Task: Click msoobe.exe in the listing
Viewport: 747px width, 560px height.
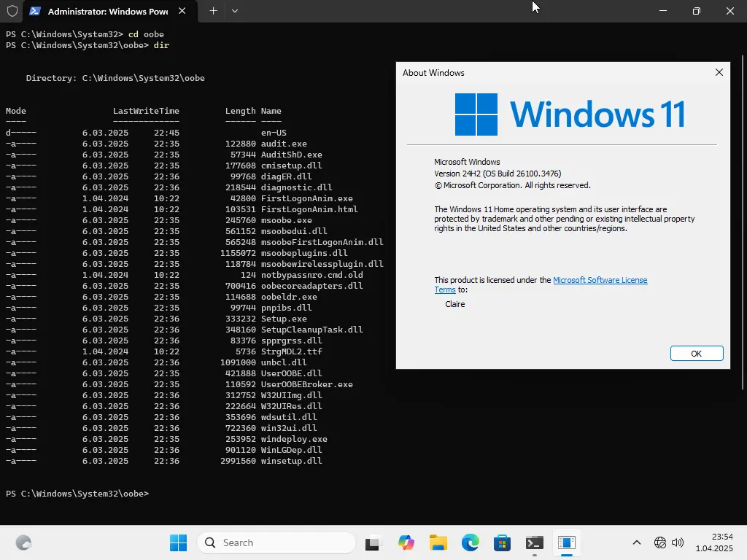Action: tap(286, 220)
